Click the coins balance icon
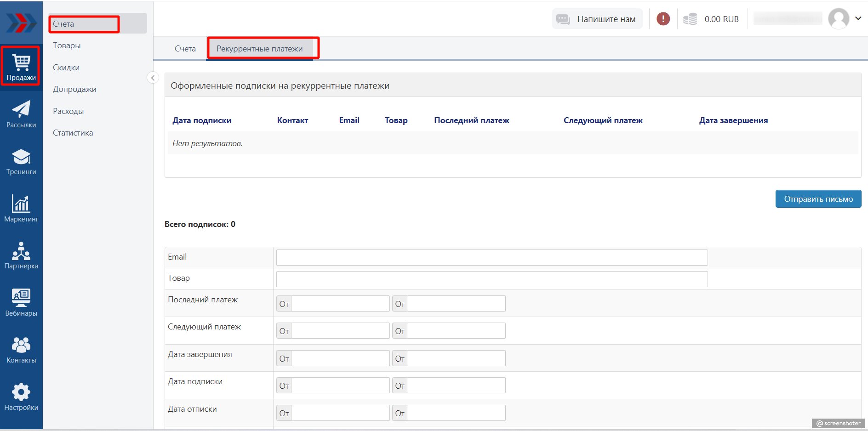Viewport: 868px width, 431px height. pyautogui.click(x=690, y=19)
